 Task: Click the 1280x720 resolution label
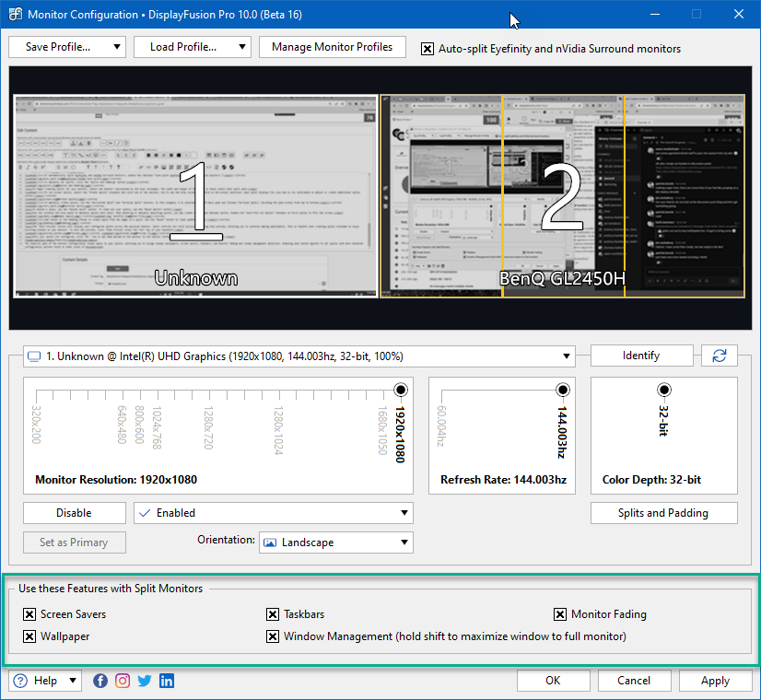coord(208,428)
